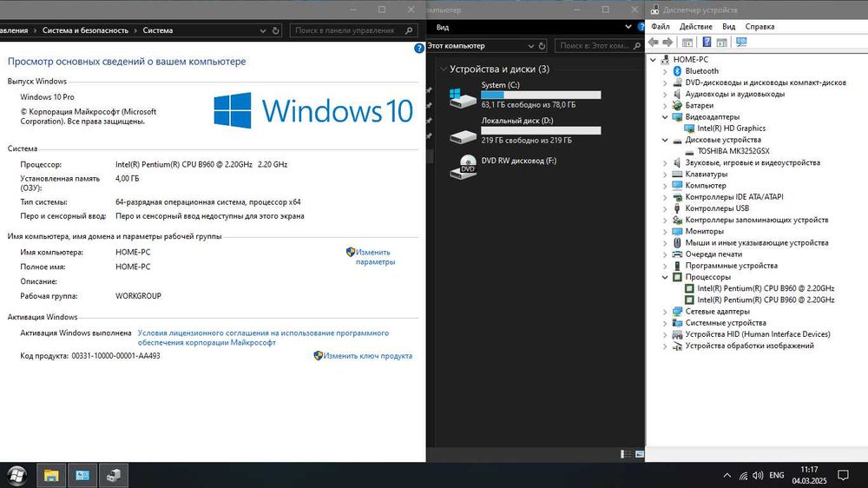
Task: Collapse the Процессоры node
Action: (665, 277)
